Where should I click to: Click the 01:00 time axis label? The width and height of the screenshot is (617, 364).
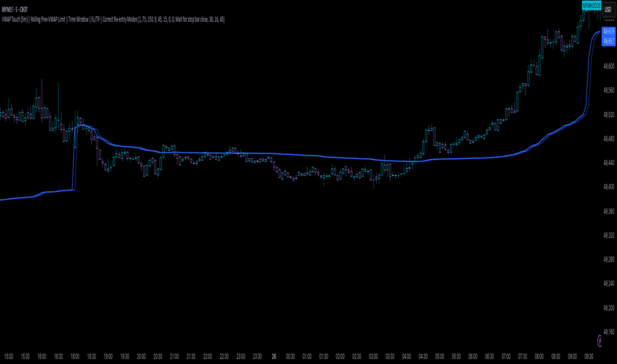coord(307,357)
